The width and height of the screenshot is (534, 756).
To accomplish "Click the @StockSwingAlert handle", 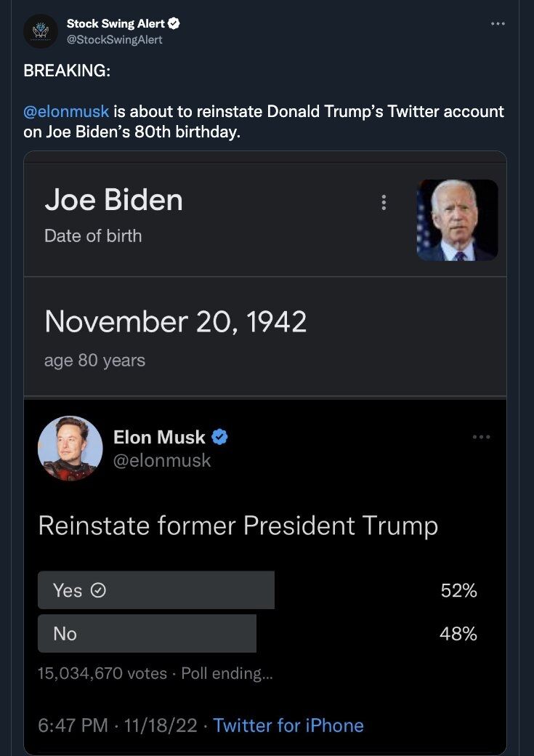I will pos(114,39).
